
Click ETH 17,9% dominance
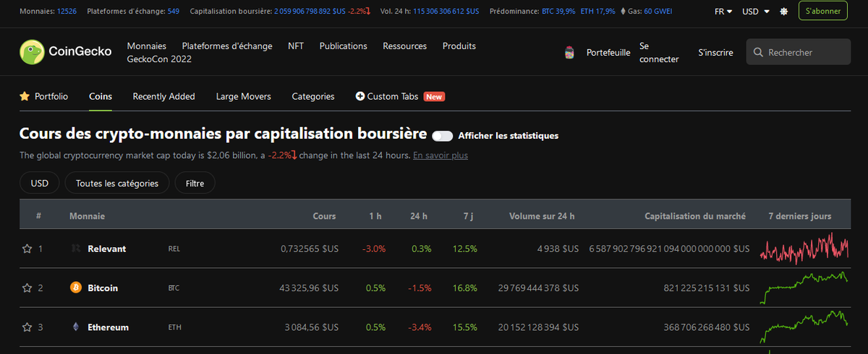pos(598,12)
